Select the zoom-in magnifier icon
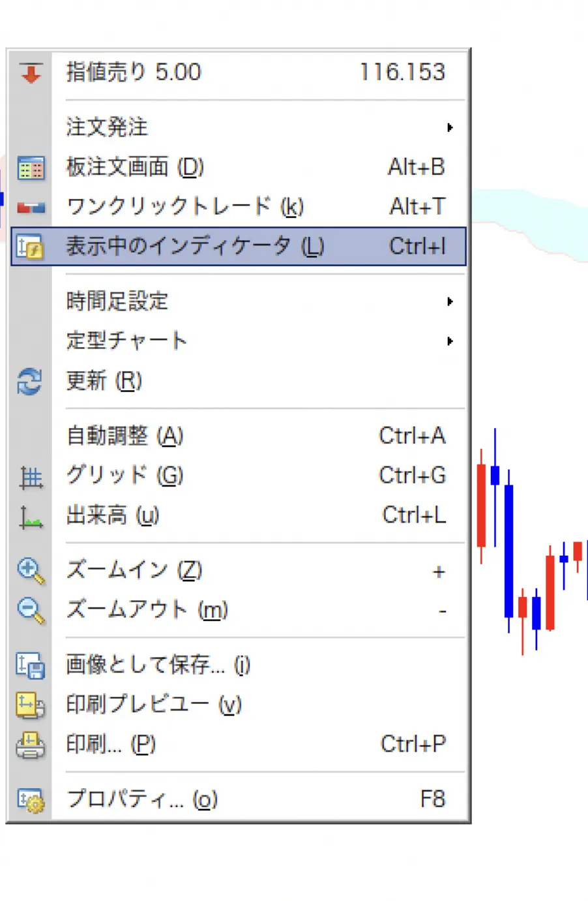The image size is (588, 901). (29, 571)
